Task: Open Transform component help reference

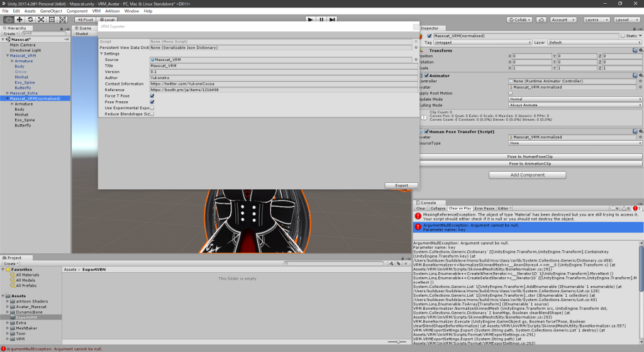Action: point(635,50)
